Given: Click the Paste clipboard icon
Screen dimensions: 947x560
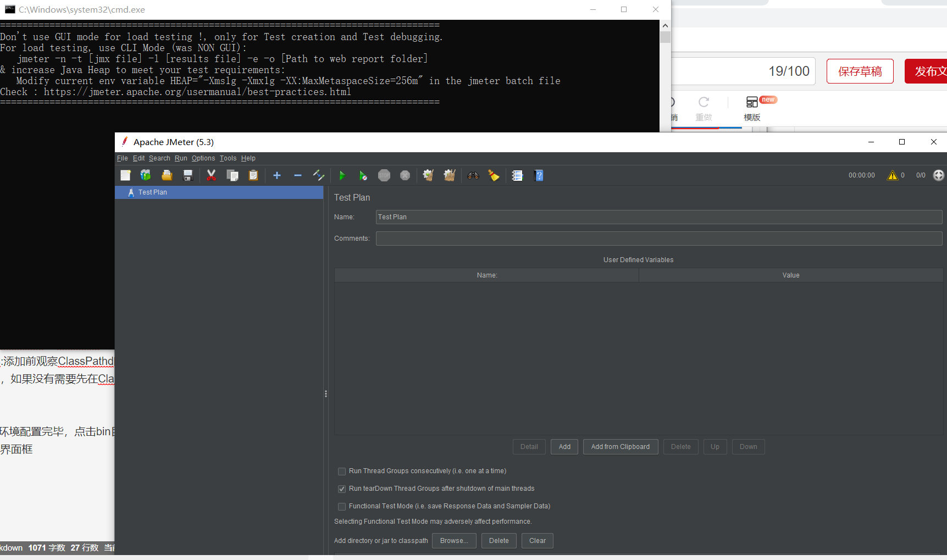Looking at the screenshot, I should [253, 175].
